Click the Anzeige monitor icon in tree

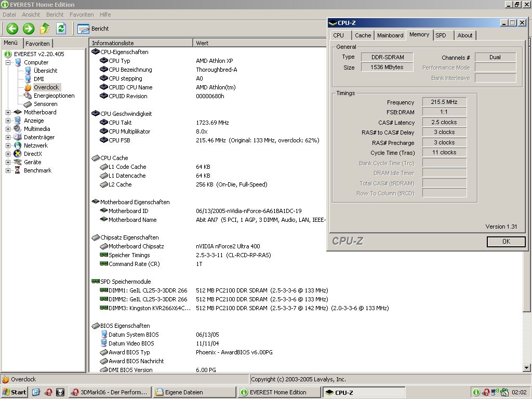[x=18, y=121]
